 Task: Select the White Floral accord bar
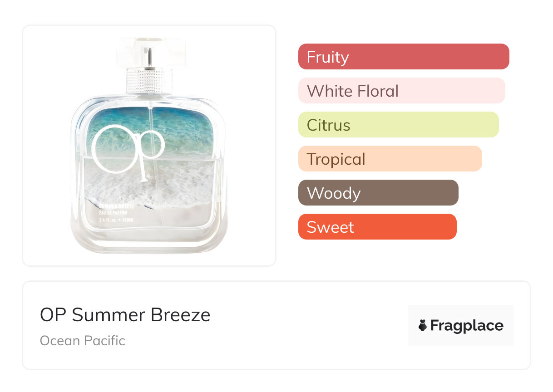tap(401, 91)
